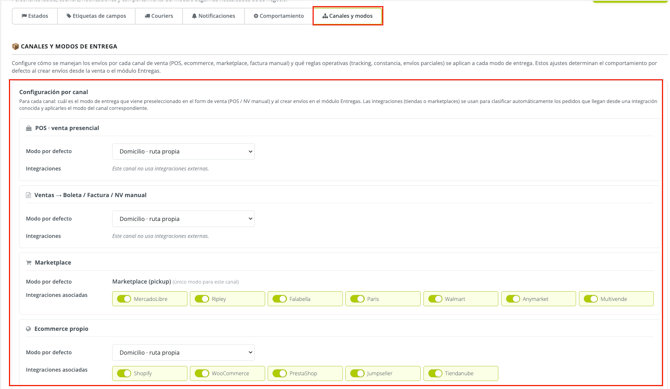Image resolution: width=670 pixels, height=389 pixels.
Task: Open Ecommerce propio Modo por defecto dropdown
Action: pos(183,352)
